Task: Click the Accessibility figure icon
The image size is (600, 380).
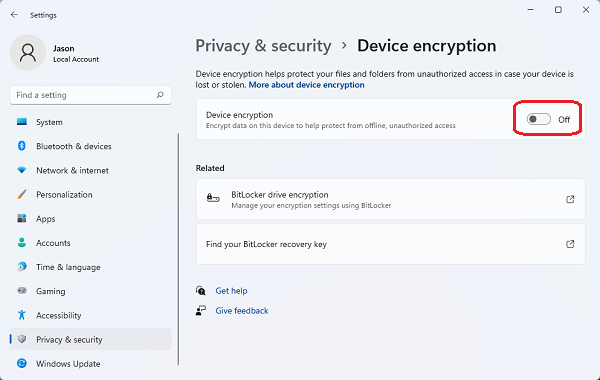Action: pos(22,315)
